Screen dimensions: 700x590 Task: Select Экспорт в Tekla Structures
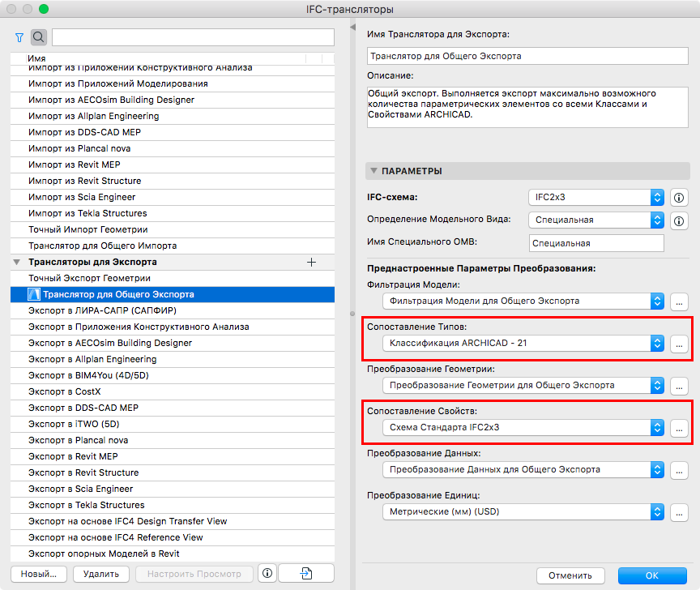[x=173, y=505]
